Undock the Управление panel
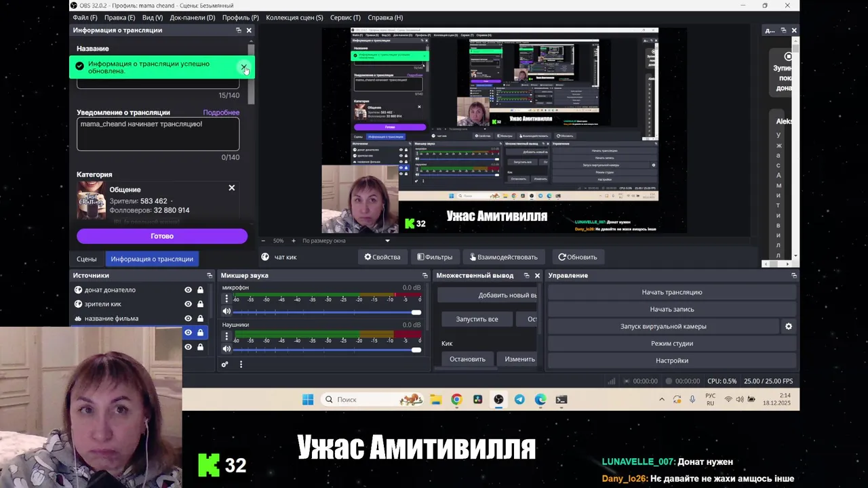Screen dimensions: 868x488 (x=794, y=275)
